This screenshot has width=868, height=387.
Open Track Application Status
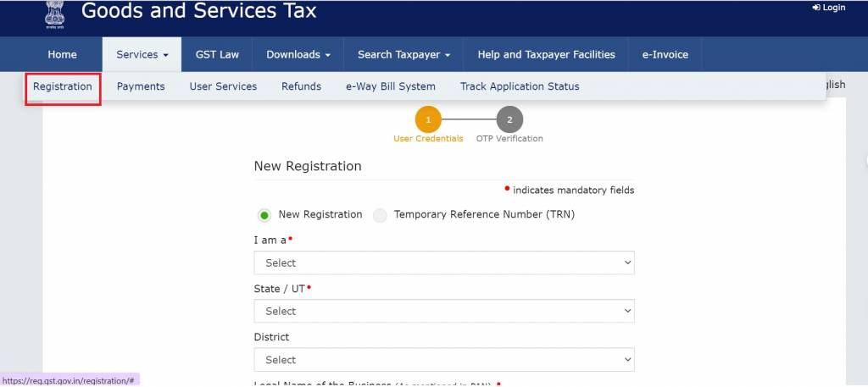tap(520, 86)
